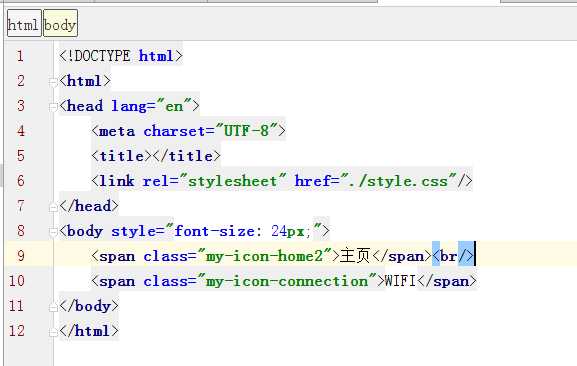This screenshot has width=577, height=366.
Task: Click the "stylesheet" rel value
Action: pyautogui.click(x=233, y=181)
